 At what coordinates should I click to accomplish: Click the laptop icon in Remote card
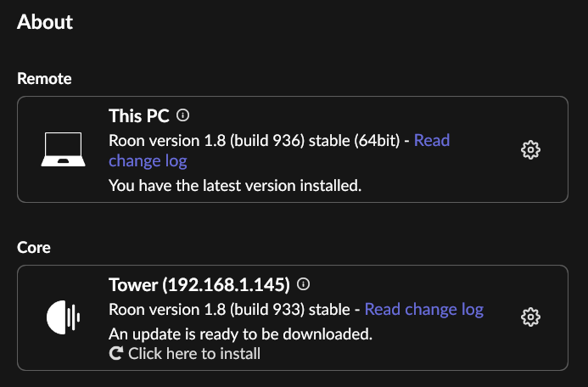(x=63, y=149)
